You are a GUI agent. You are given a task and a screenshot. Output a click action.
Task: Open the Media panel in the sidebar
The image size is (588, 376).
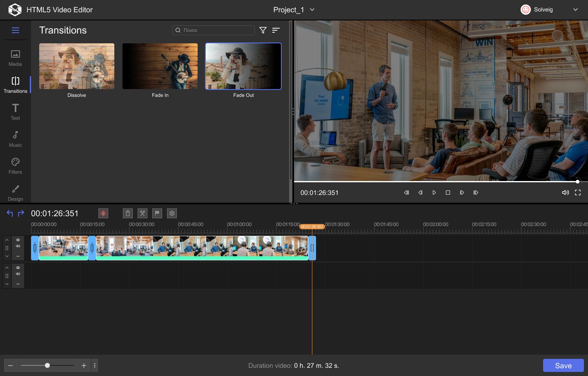[15, 58]
